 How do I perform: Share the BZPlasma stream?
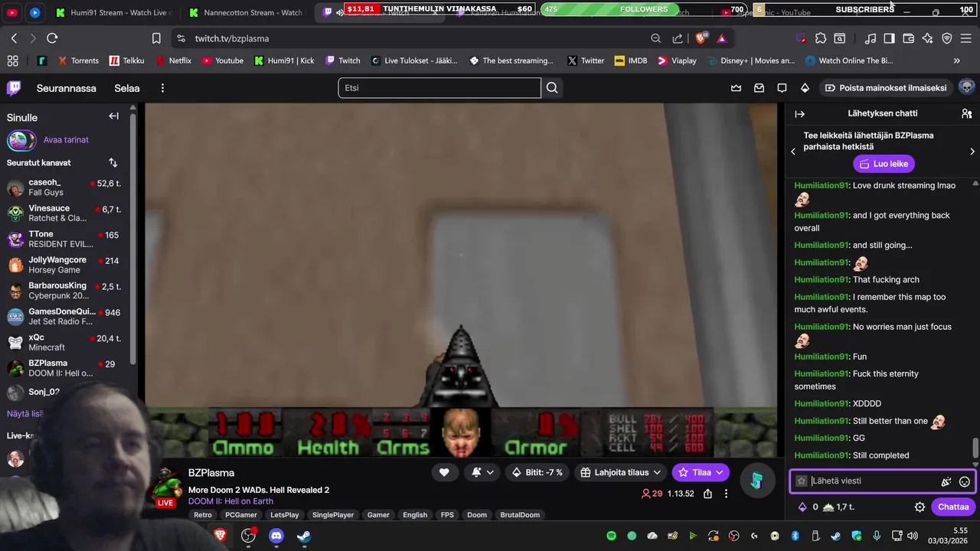coord(707,494)
